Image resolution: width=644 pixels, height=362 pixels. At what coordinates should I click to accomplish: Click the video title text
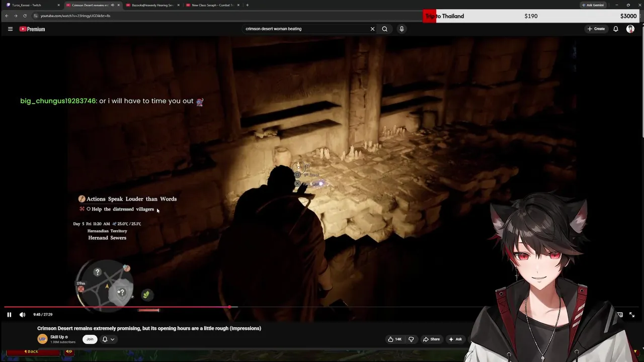[x=149, y=328]
